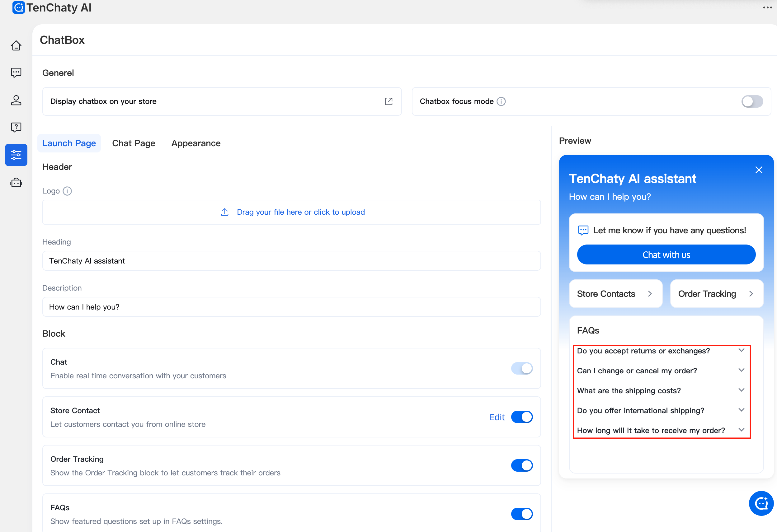Viewport: 777px width, 532px height.
Task: Click the external link icon for store chatbox
Action: click(x=388, y=102)
